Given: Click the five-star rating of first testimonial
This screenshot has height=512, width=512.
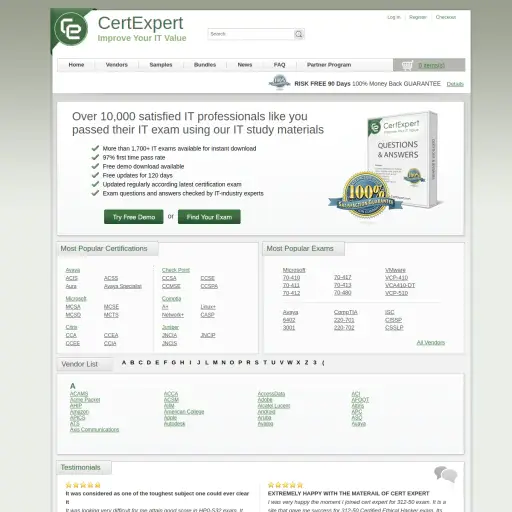Looking at the screenshot, I should pyautogui.click(x=83, y=485).
